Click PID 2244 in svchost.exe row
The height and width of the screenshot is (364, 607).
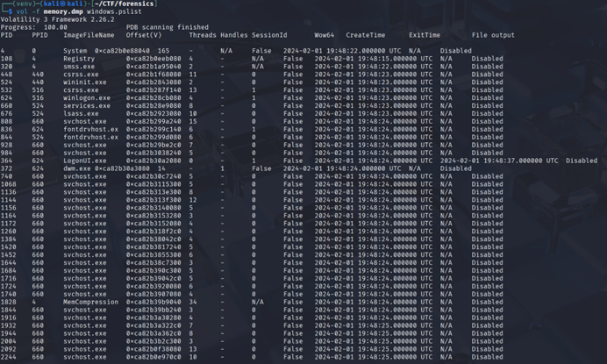pos(9,357)
